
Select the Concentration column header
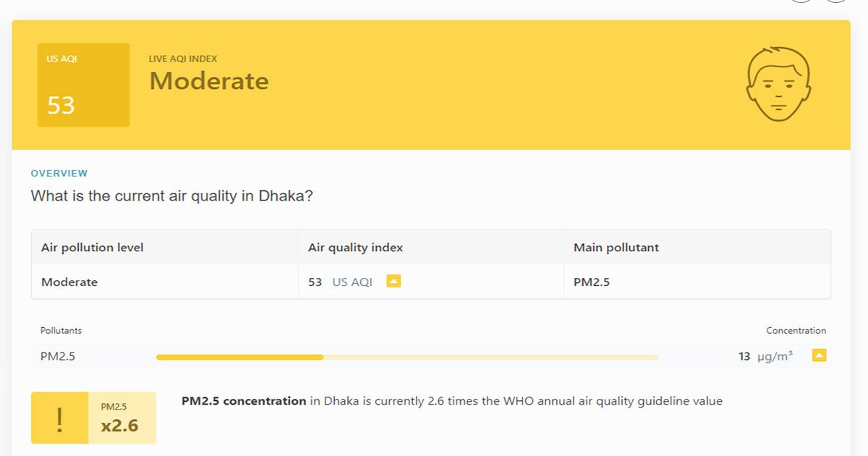click(796, 330)
